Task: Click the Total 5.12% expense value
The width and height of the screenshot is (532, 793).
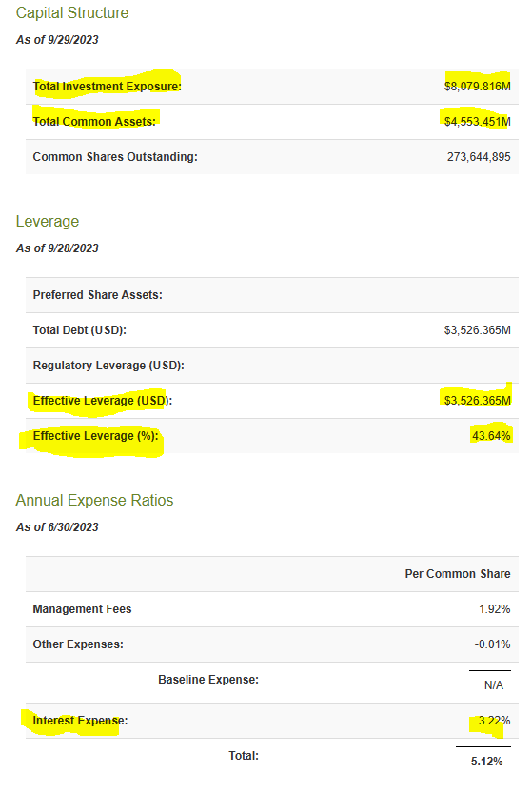Action: (x=487, y=762)
